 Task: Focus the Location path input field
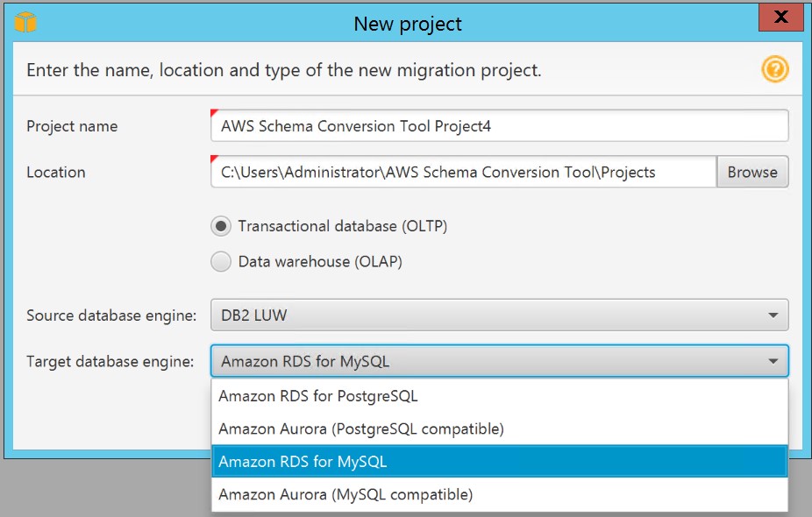(x=464, y=172)
